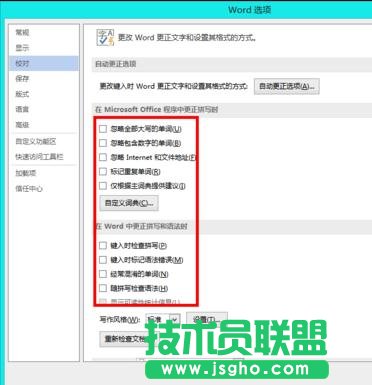Toggle 键入时标记语法错误(M) checkbox
This screenshot has height=385, width=372.
[103, 260]
